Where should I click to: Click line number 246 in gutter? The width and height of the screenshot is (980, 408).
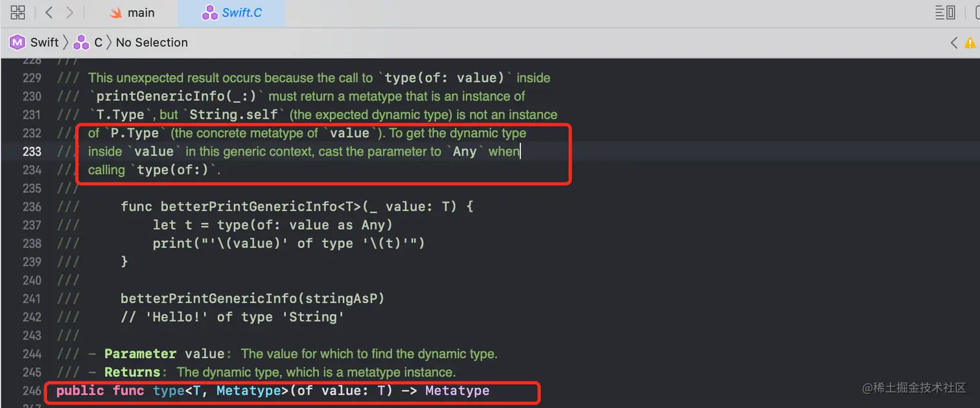pos(32,391)
